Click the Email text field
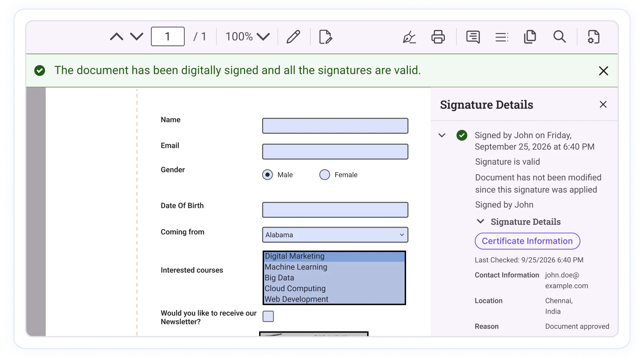 (335, 152)
